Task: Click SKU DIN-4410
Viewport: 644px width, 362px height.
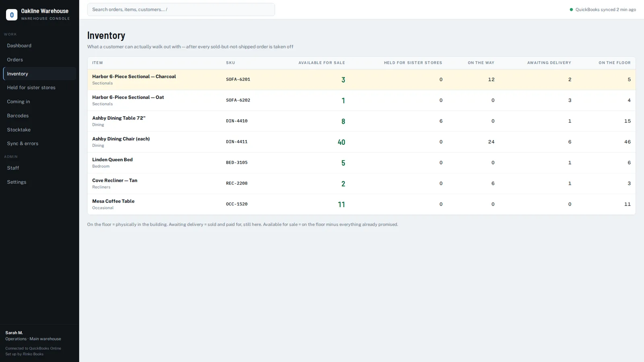Action: point(237,121)
